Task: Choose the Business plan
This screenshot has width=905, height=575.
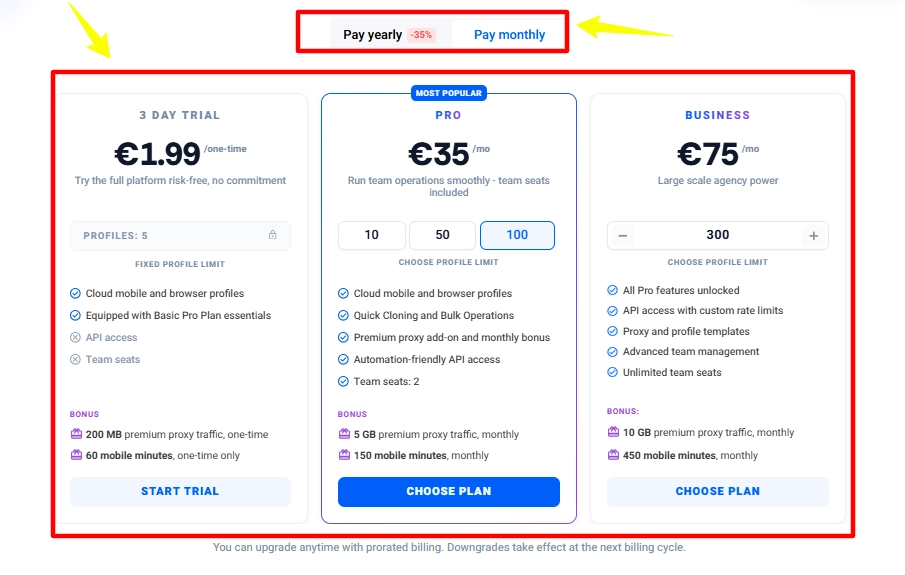Action: point(717,492)
